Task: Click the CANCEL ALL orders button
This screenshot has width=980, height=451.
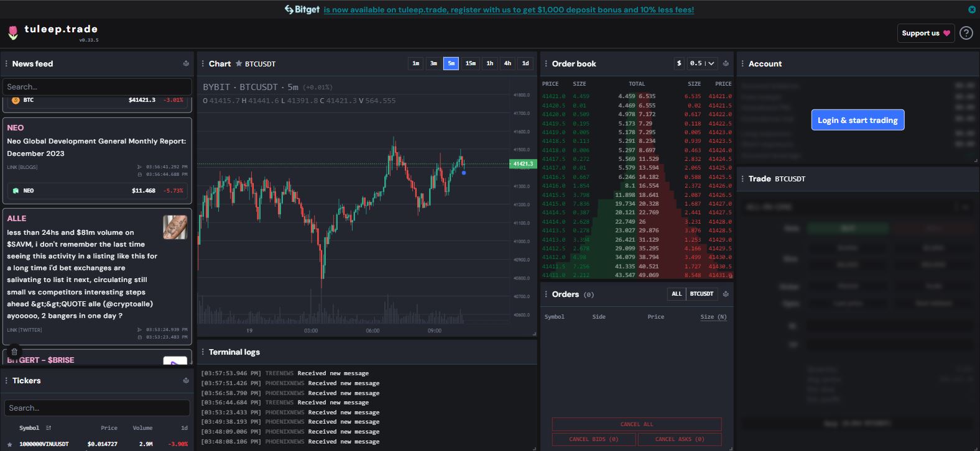Action: click(637, 424)
